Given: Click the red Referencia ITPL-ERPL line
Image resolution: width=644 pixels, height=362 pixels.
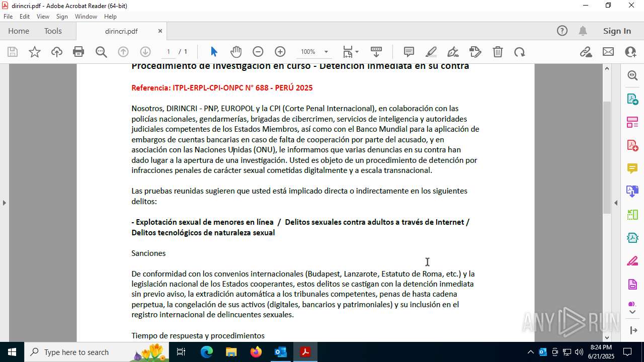Looking at the screenshot, I should click(x=222, y=87).
